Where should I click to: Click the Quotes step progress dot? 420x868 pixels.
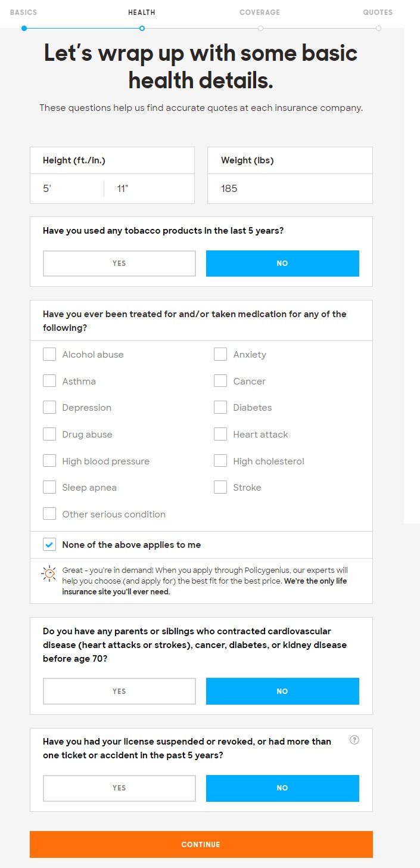(x=378, y=28)
